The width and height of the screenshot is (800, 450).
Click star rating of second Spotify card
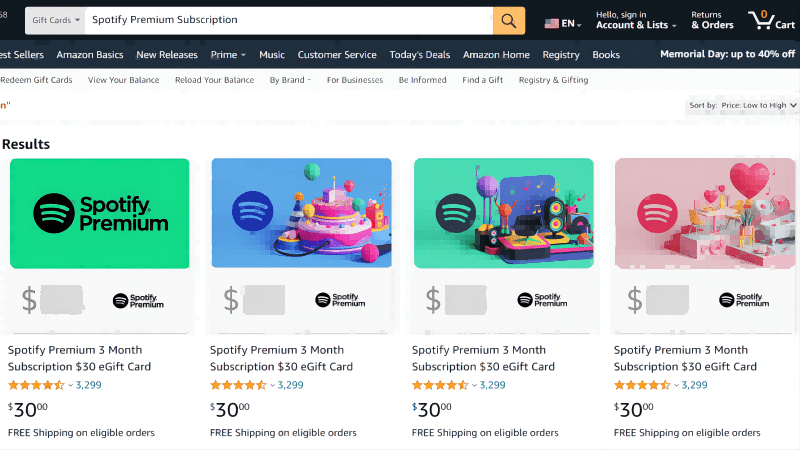click(x=238, y=385)
